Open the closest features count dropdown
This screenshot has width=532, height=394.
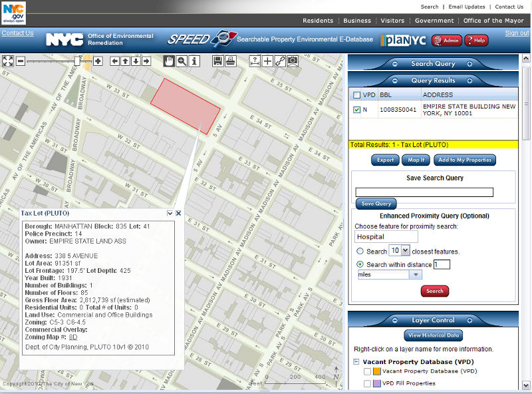click(406, 251)
